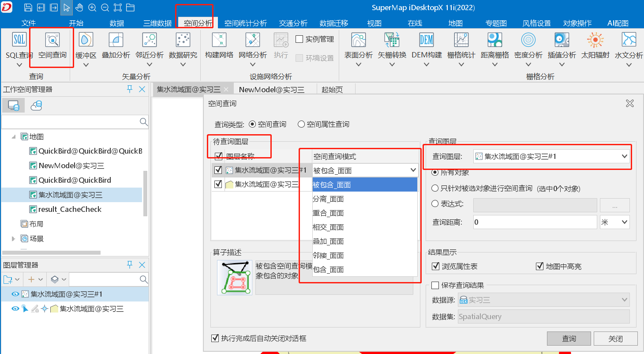The image size is (644, 354).
Task: Switch to the 交通分析 ribbon tab
Action: (x=293, y=23)
